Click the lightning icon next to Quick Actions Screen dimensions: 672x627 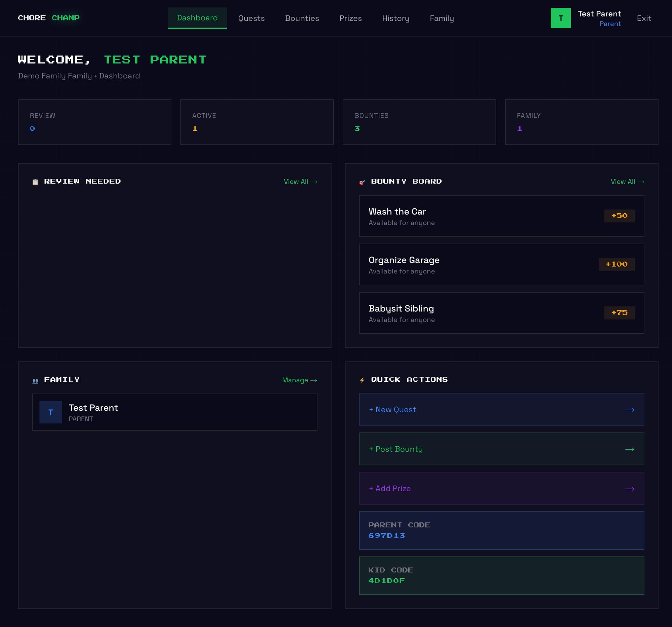(362, 379)
